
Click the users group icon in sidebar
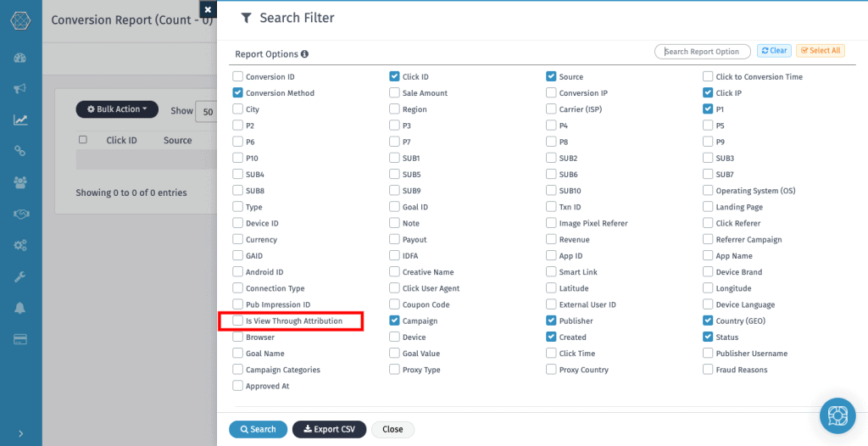[20, 182]
